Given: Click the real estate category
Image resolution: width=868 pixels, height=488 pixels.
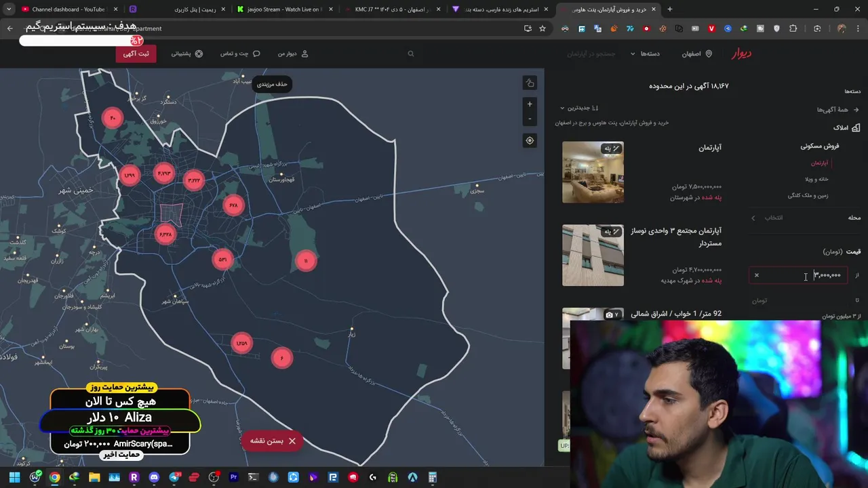Looking at the screenshot, I should (x=846, y=127).
